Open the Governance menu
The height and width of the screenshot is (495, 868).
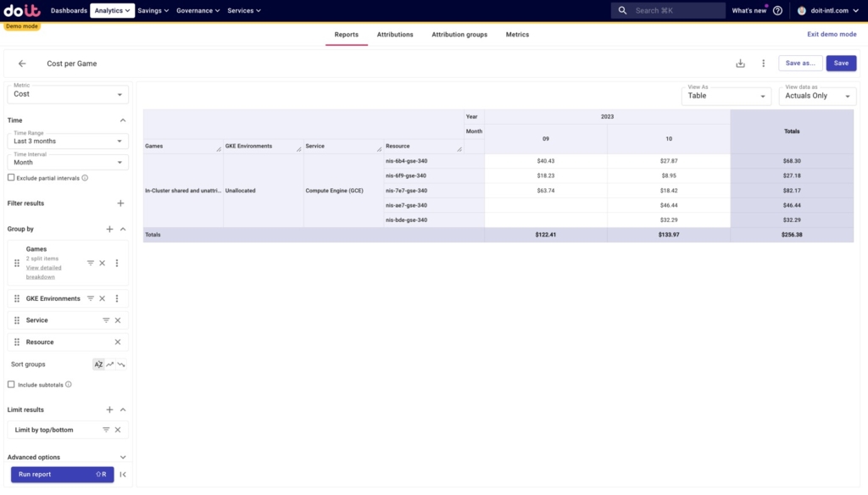pyautogui.click(x=198, y=10)
